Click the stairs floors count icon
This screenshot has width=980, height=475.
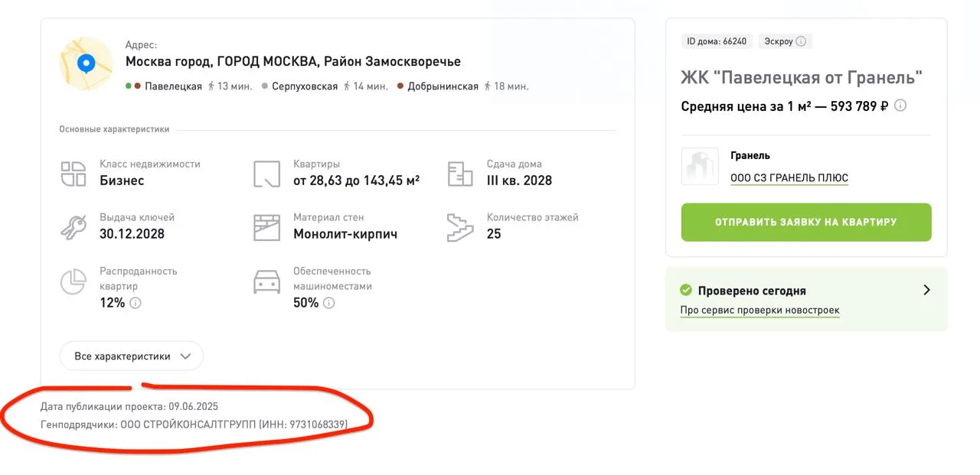click(461, 227)
